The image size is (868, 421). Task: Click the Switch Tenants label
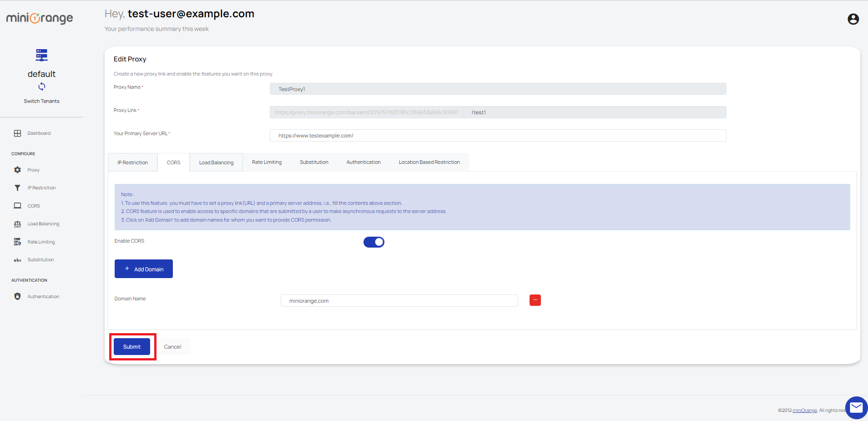pos(41,101)
